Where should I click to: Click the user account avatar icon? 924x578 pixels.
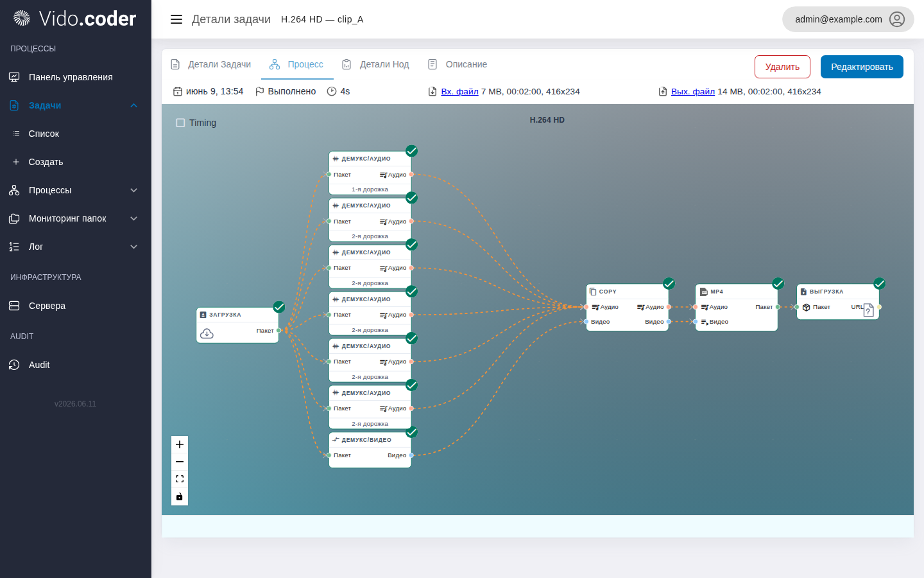tap(897, 19)
